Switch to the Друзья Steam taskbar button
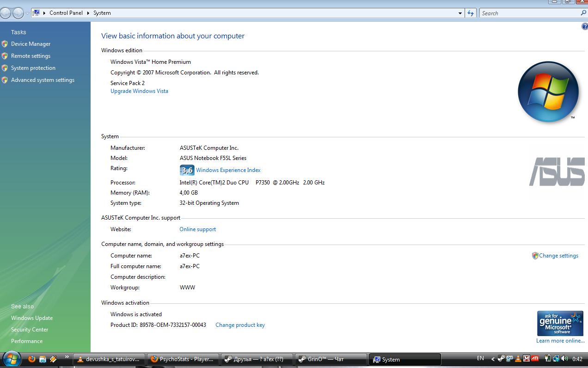Image resolution: width=588 pixels, height=368 pixels. click(257, 359)
